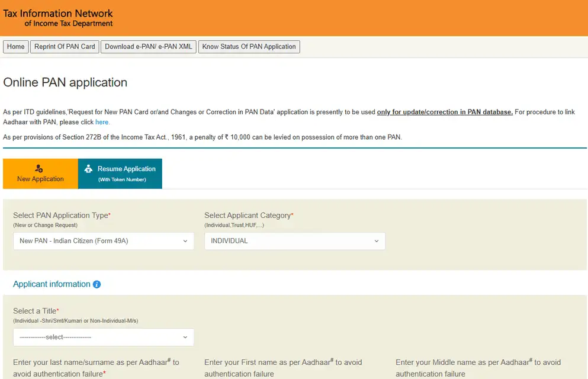Check Know Status Of PAN Application

249,47
